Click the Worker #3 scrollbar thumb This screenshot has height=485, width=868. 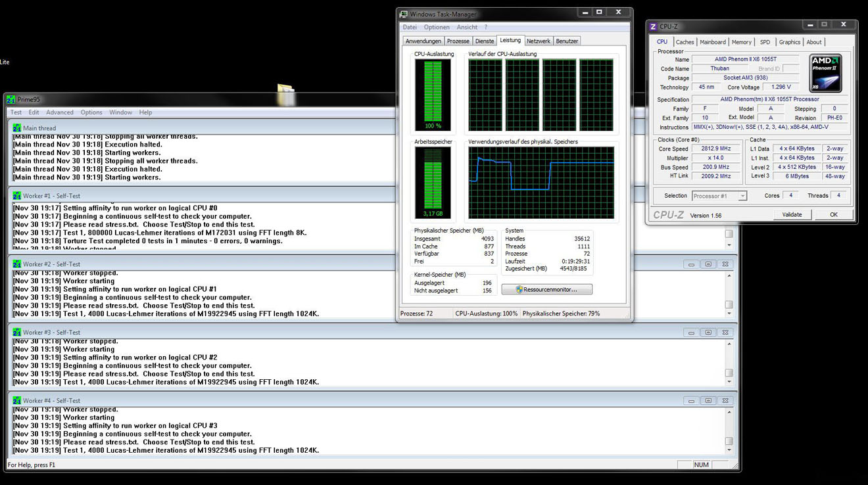729,373
